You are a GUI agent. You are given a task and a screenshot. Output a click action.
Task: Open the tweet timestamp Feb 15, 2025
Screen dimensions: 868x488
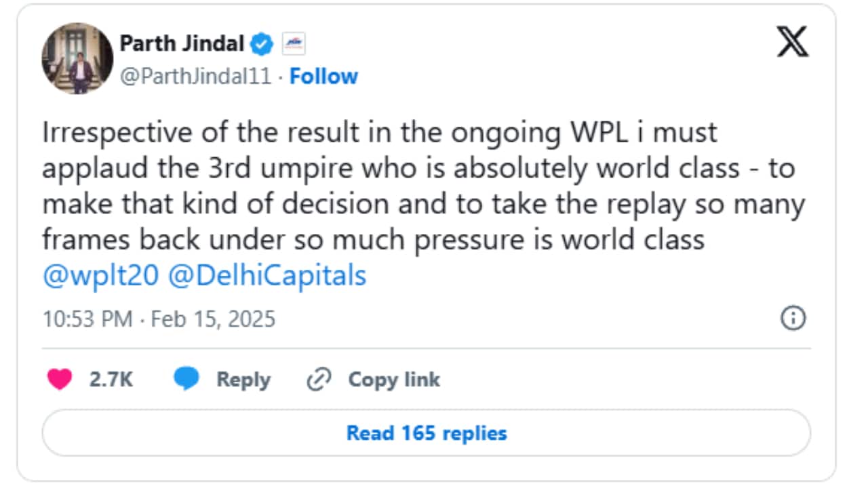(x=159, y=317)
